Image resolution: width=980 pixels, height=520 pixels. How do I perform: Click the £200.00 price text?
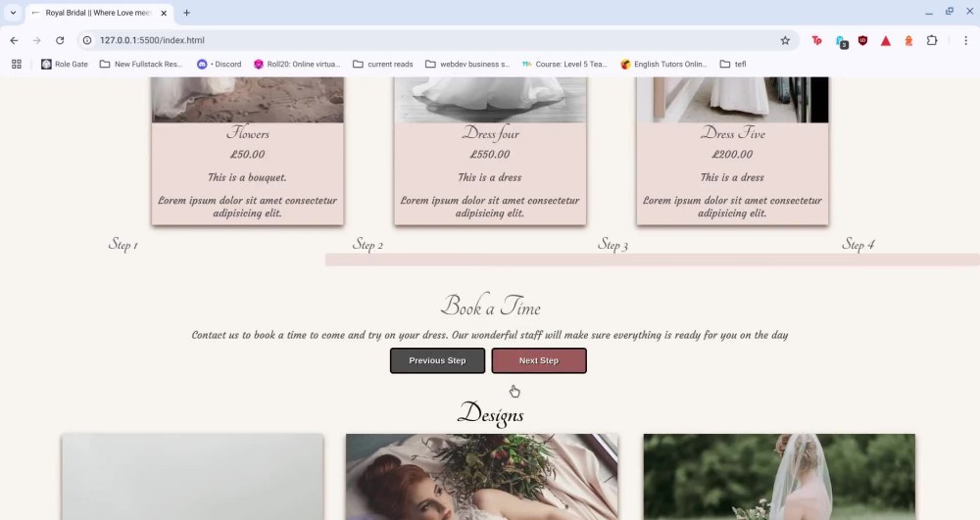(732, 154)
